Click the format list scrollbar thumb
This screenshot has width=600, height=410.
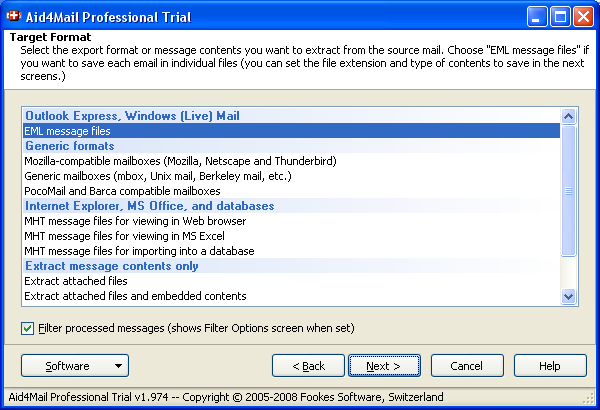point(569,191)
